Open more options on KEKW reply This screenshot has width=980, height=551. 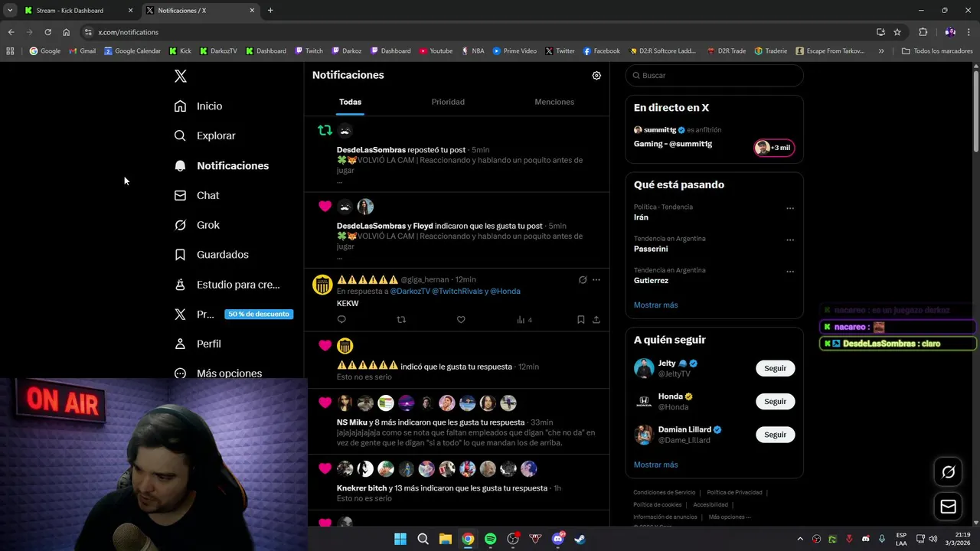(x=596, y=280)
